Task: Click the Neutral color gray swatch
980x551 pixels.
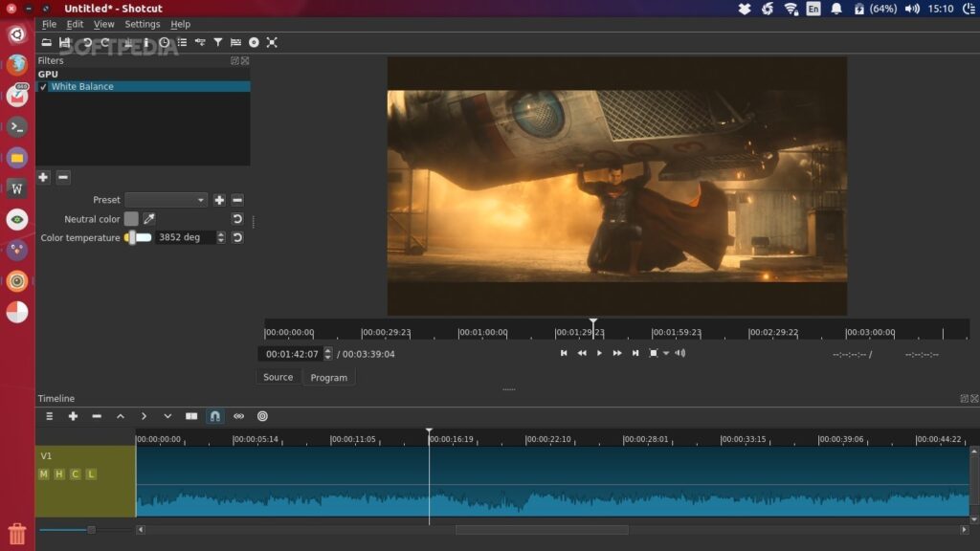Action: [131, 219]
